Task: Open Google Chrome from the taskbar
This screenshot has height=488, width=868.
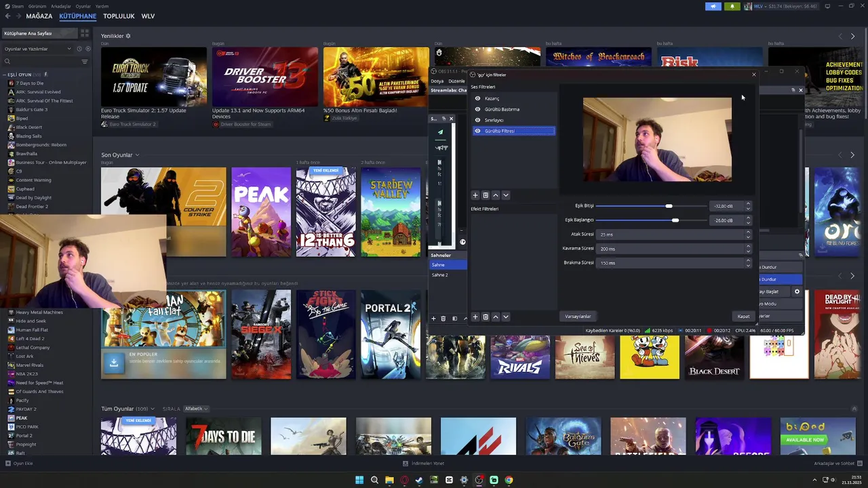Action: 509,480
